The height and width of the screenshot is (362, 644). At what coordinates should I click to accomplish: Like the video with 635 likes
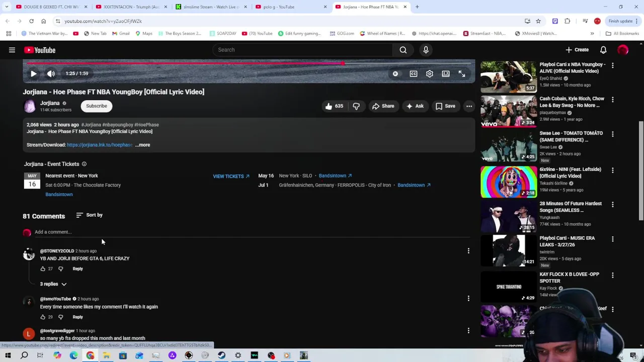334,106
